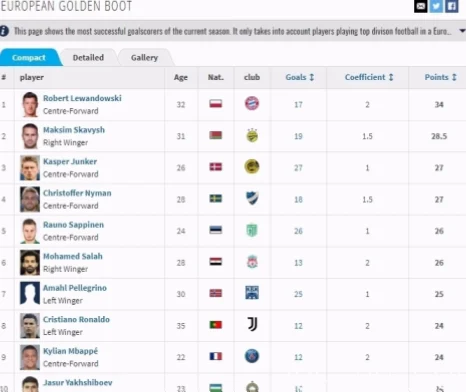
Task: Click the 'Nat.' column header
Action: [216, 77]
